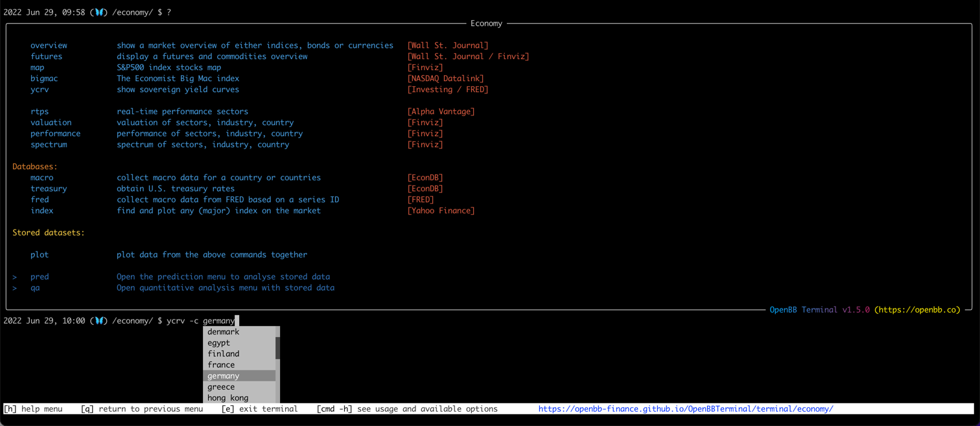980x426 pixels.
Task: Click 'The Economist Big Mac index' description
Action: [178, 78]
